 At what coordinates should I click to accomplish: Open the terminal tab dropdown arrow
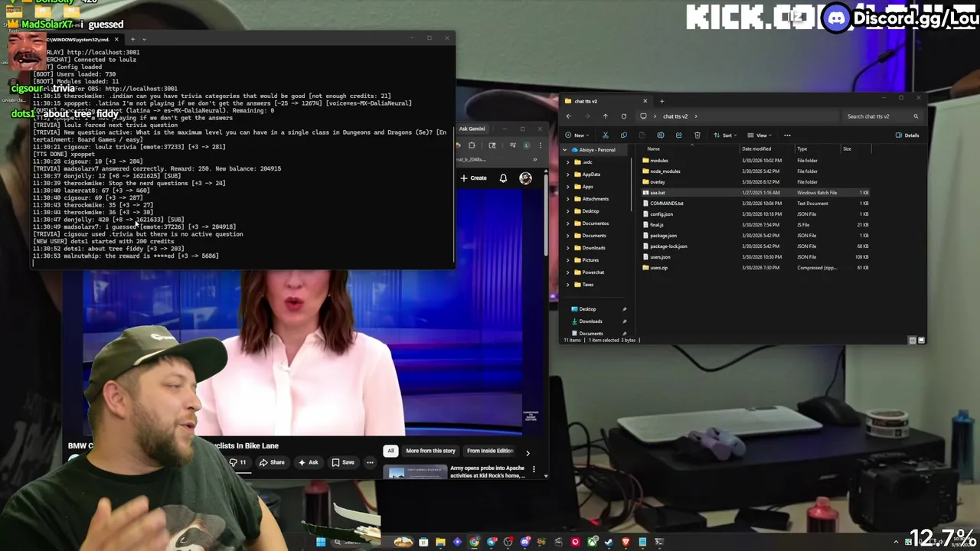tap(144, 39)
